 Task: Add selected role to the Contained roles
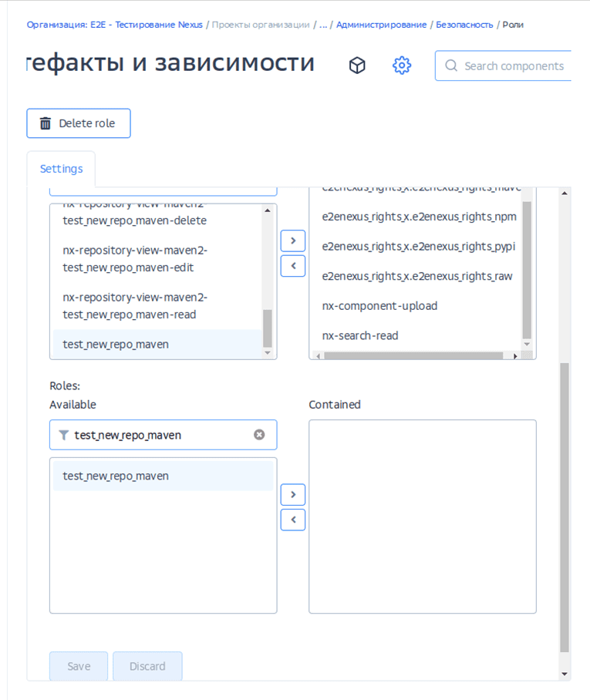[x=293, y=494]
